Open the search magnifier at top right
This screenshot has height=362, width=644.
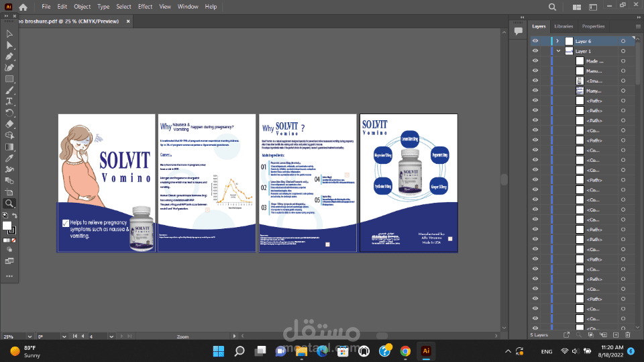552,7
